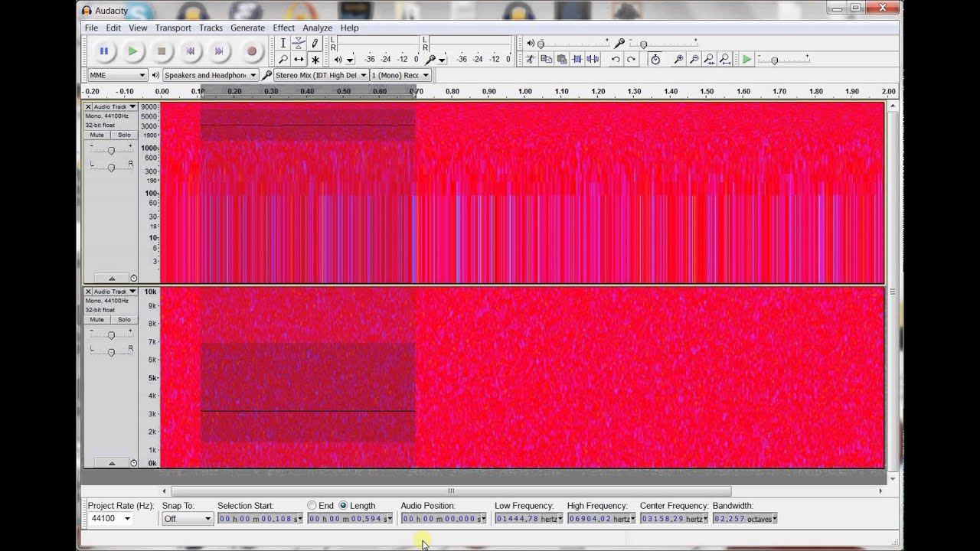Viewport: 980px width, 551px height.
Task: Close the first audio track with X
Action: pos(88,107)
